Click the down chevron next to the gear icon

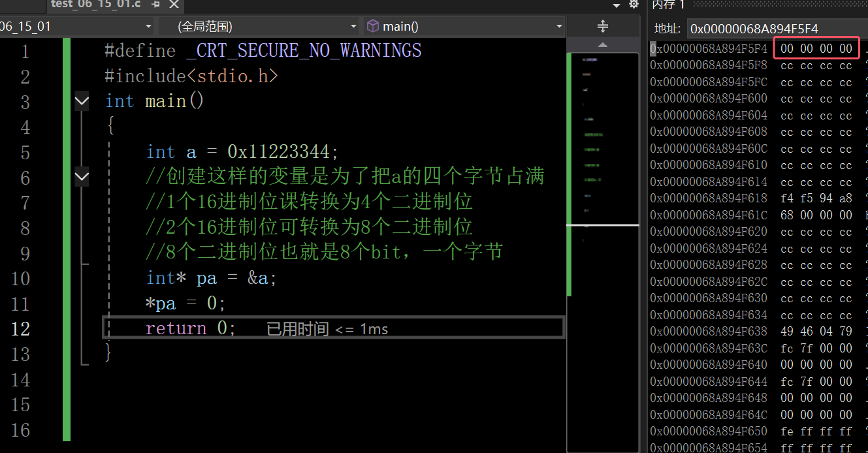pyautogui.click(x=616, y=5)
